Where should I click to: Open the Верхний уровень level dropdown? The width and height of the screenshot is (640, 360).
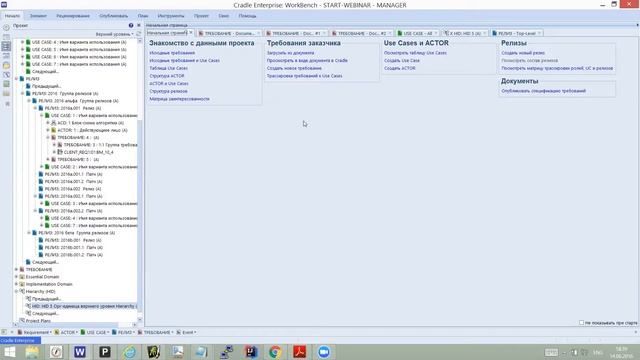(x=114, y=34)
